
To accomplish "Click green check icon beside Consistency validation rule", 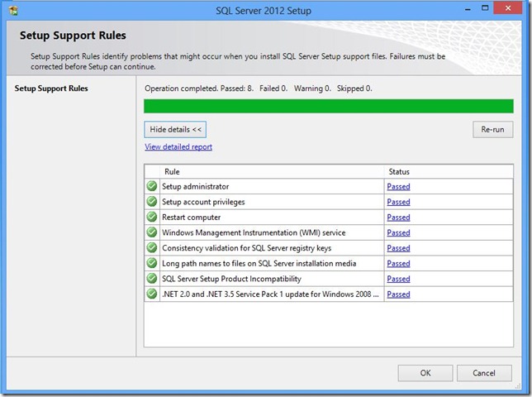I will click(152, 247).
